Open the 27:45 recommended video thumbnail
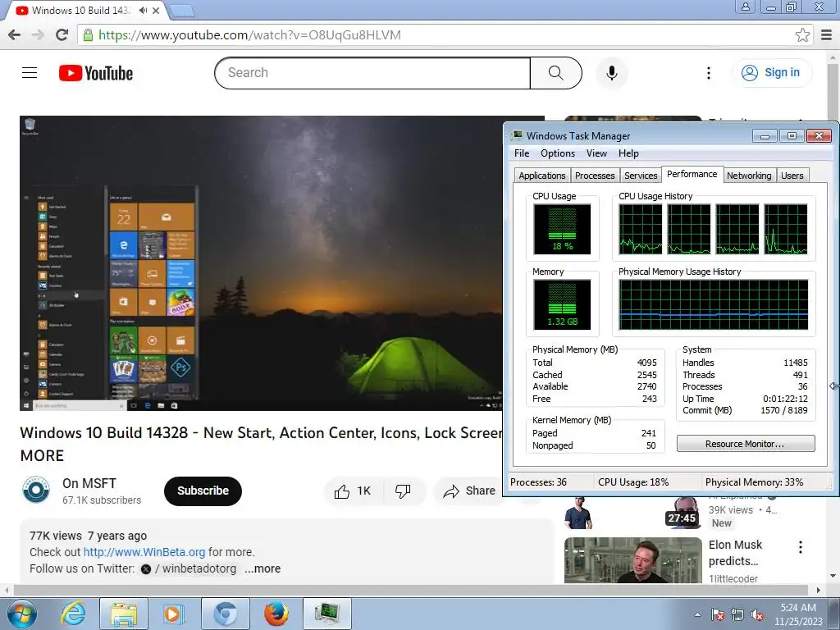Viewport: 840px width, 630px height. pyautogui.click(x=632, y=513)
